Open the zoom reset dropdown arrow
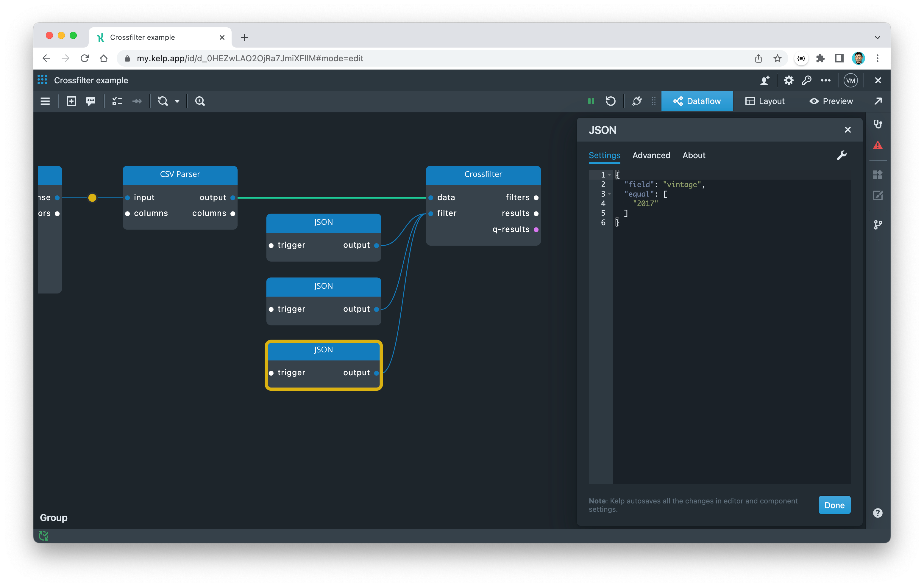The image size is (924, 587). point(177,101)
